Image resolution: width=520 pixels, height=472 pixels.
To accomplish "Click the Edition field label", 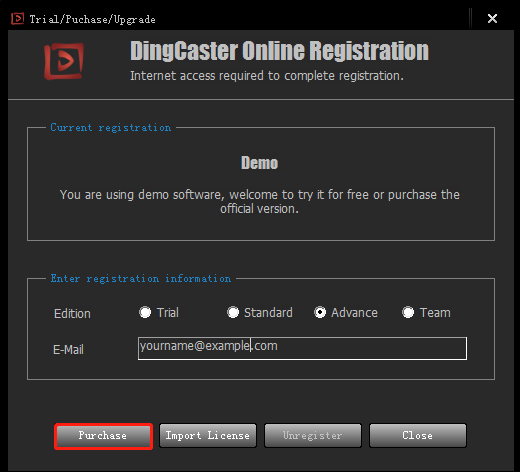I will [72, 314].
